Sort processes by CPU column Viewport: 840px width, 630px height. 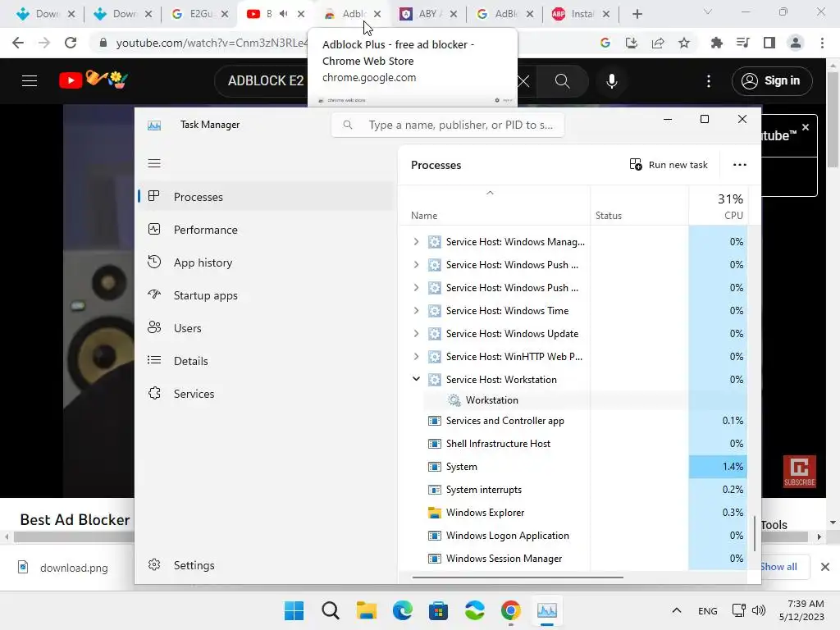[x=718, y=206]
